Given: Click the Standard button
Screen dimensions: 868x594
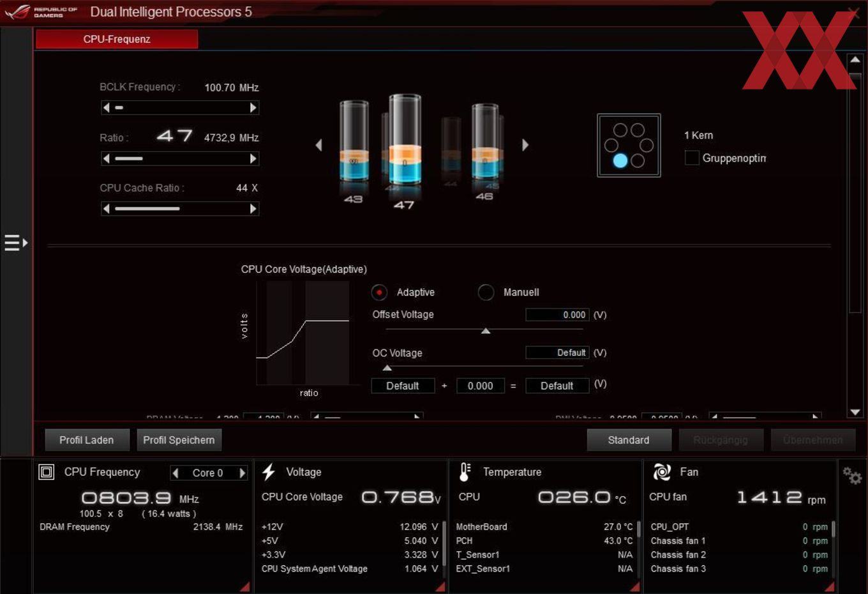Looking at the screenshot, I should point(629,440).
